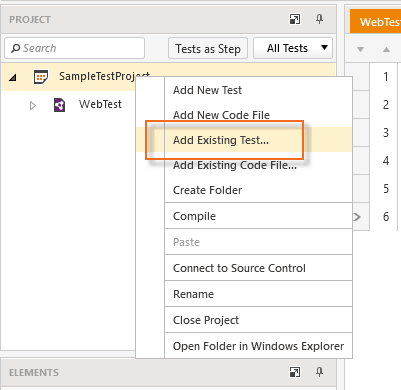Select step row number 4

(x=386, y=161)
